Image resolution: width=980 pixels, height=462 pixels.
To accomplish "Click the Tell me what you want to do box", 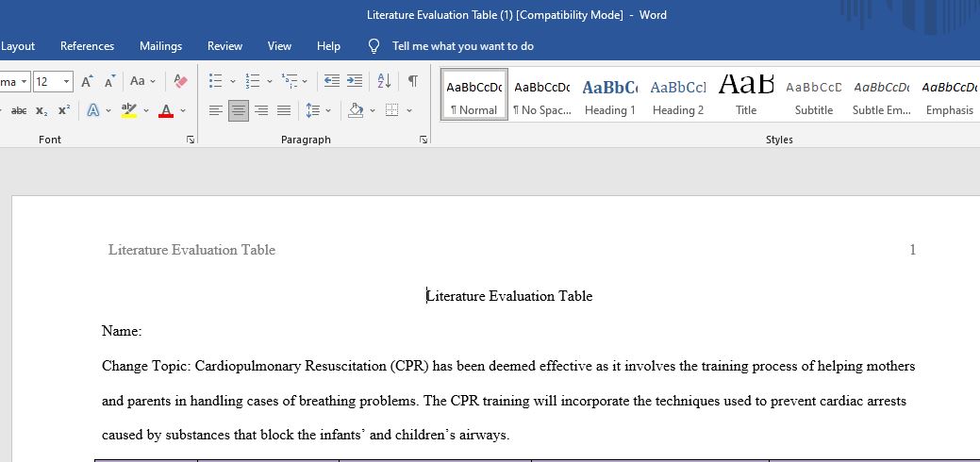I will (x=462, y=46).
